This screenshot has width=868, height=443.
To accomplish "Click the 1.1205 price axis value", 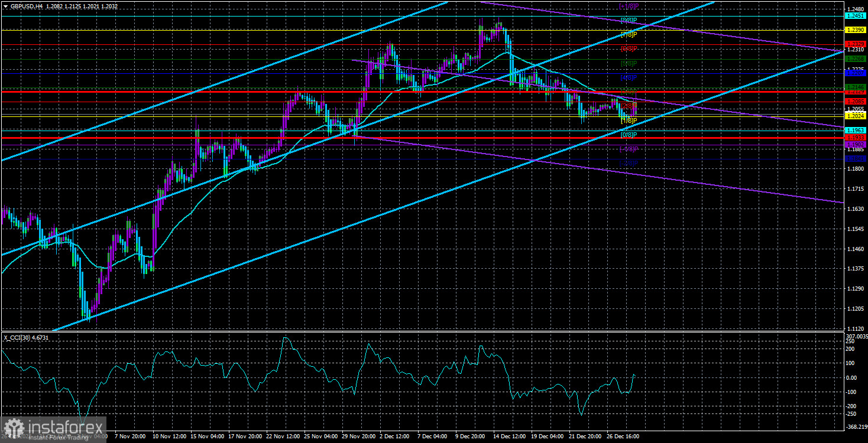I will coord(856,309).
